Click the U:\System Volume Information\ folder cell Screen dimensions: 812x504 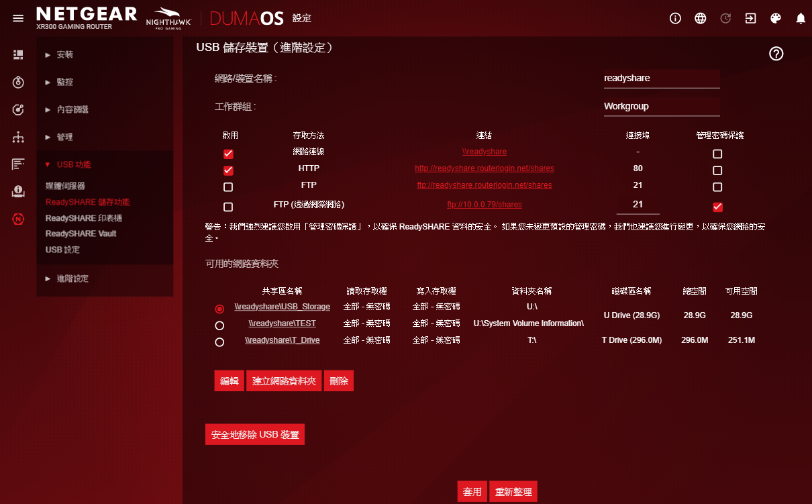(x=529, y=323)
